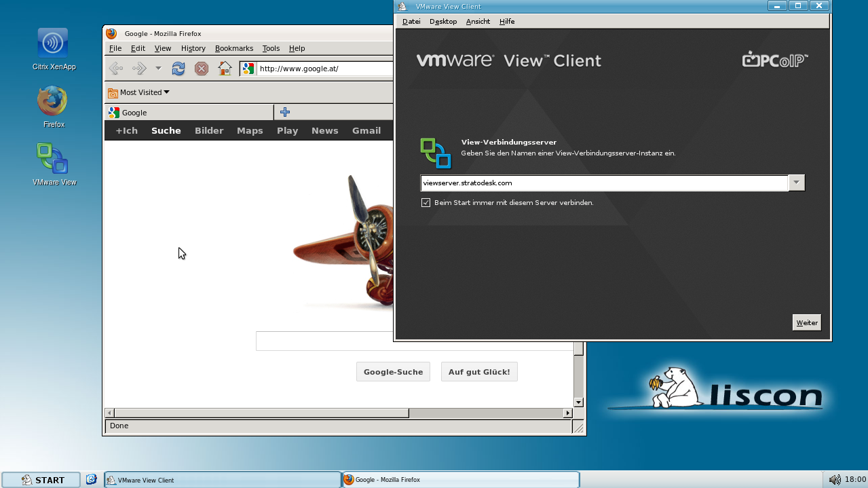Click VMware View Client title bar icon

402,6
